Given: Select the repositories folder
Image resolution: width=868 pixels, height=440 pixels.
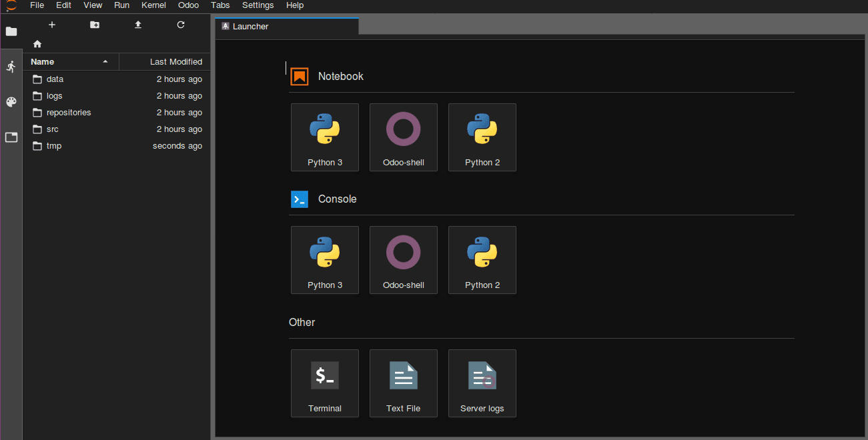Looking at the screenshot, I should (117, 113).
